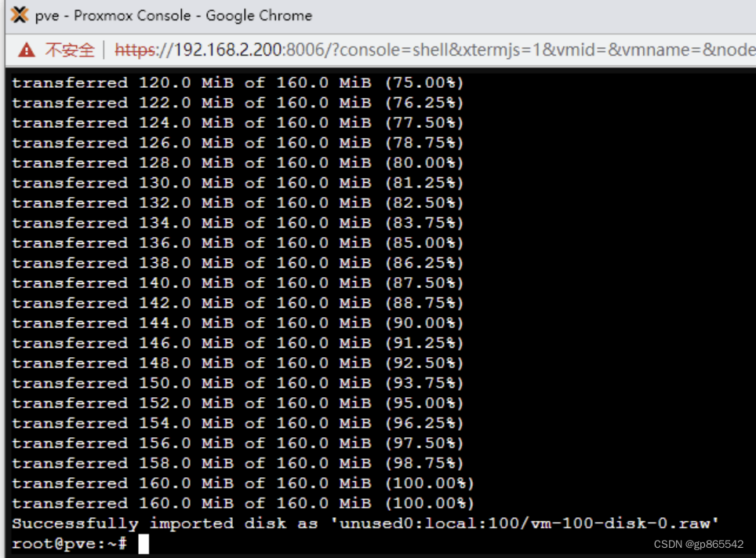The width and height of the screenshot is (756, 558).
Task: Click the 'transferred 144.0 MiB' line
Action: [238, 323]
